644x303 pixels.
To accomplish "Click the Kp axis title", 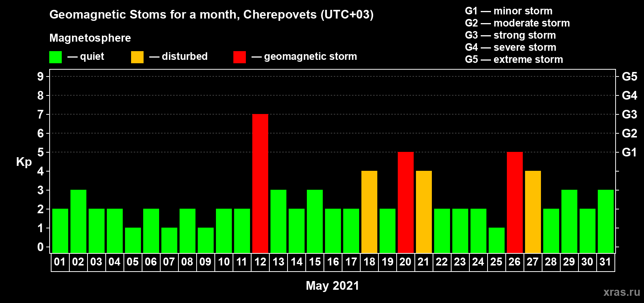I will click(x=24, y=162).
